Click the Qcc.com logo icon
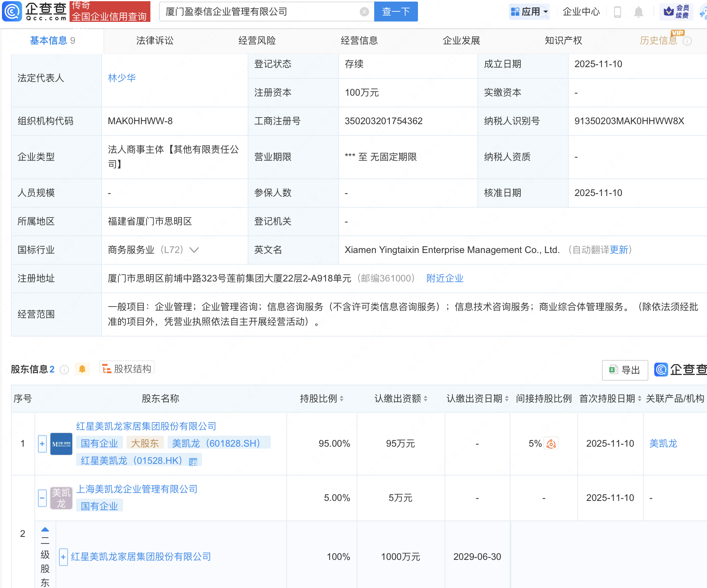Viewport: 707px width, 588px height. tap(12, 11)
